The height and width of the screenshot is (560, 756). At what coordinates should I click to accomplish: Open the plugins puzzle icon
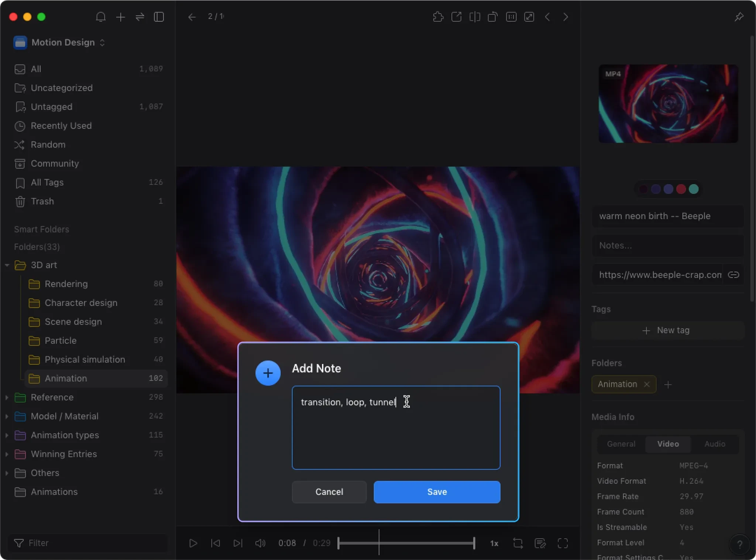coord(438,17)
